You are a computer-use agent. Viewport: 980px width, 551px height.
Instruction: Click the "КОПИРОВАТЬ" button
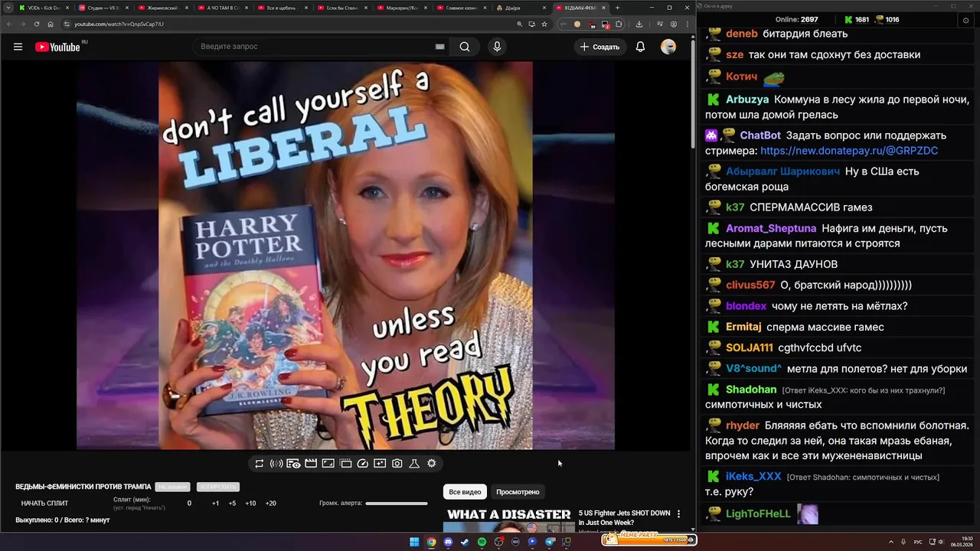[x=218, y=487]
